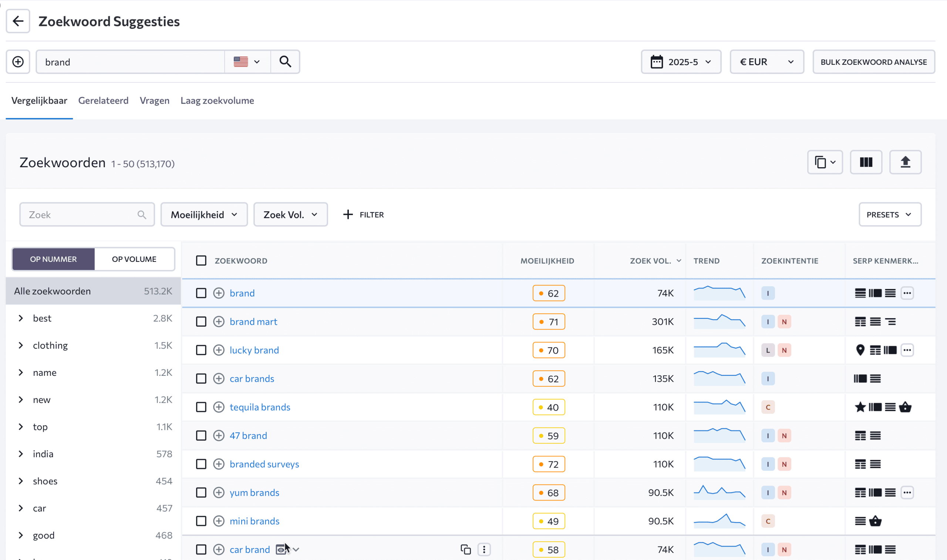The image size is (947, 560).
Task: Select the Vergelijkbaar tab
Action: point(39,101)
